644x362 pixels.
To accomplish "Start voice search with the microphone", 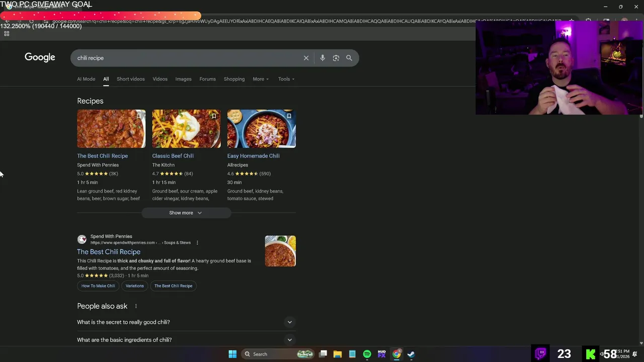I will click(323, 58).
